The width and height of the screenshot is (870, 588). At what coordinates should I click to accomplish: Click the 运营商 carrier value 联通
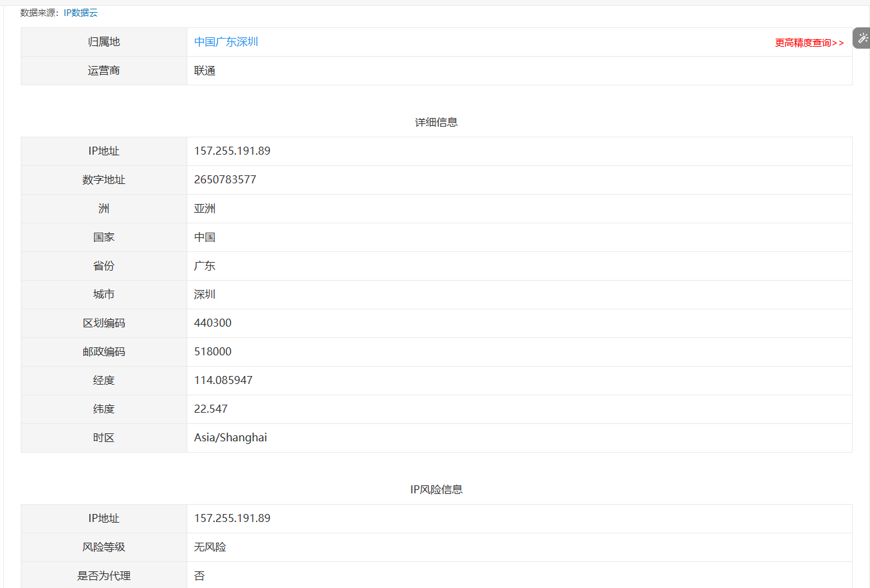[x=204, y=70]
